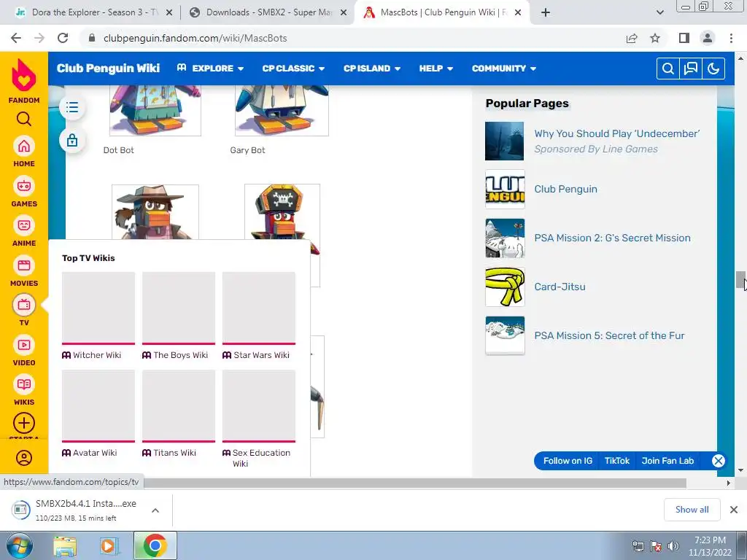Open the Windows Start button
This screenshot has height=560, width=747.
(18, 545)
